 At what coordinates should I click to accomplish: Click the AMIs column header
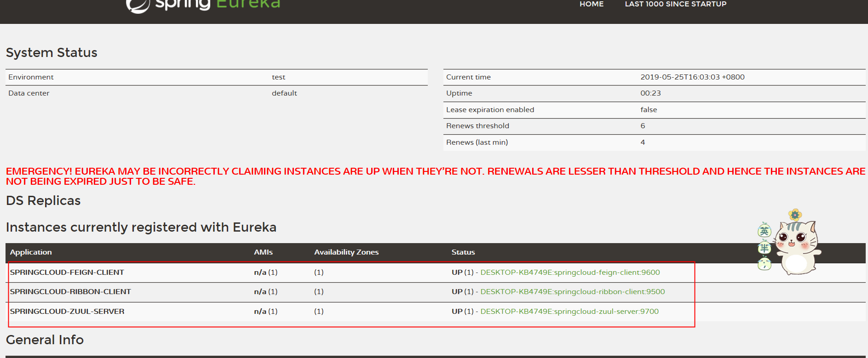(263, 252)
